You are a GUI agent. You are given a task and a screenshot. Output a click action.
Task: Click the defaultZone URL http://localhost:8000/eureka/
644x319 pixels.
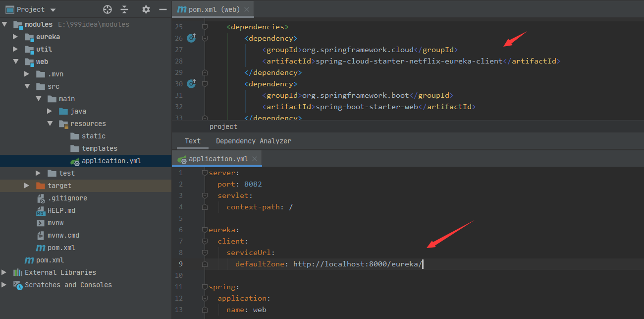pyautogui.click(x=358, y=264)
